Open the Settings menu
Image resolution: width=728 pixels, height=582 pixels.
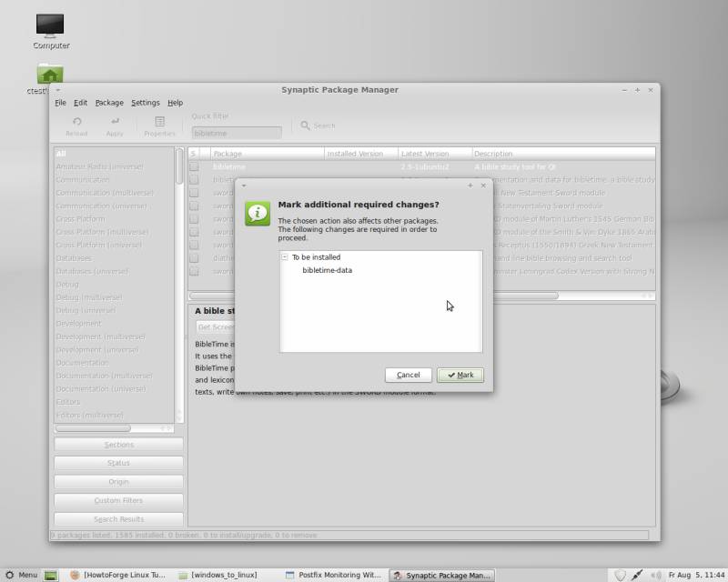pos(145,103)
